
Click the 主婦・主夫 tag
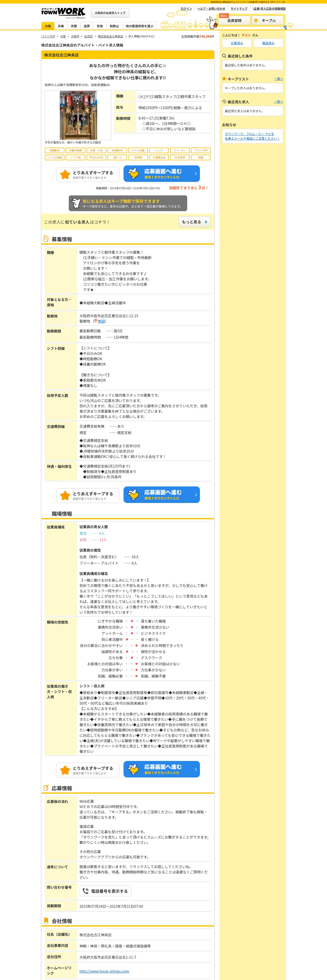point(96,150)
